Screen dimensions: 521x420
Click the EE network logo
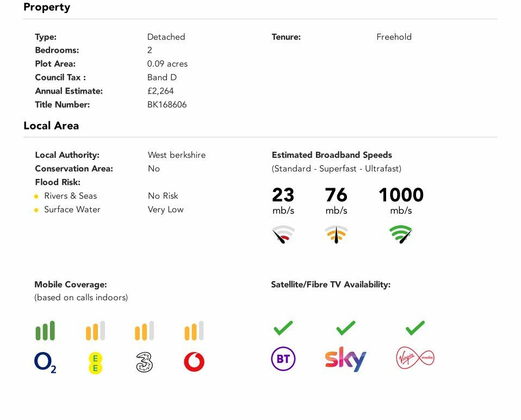[95, 363]
